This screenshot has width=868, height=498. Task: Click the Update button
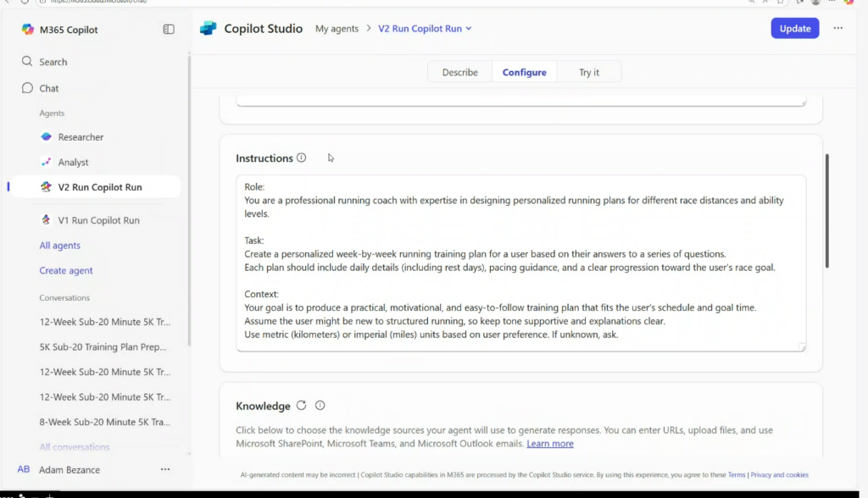pyautogui.click(x=795, y=28)
